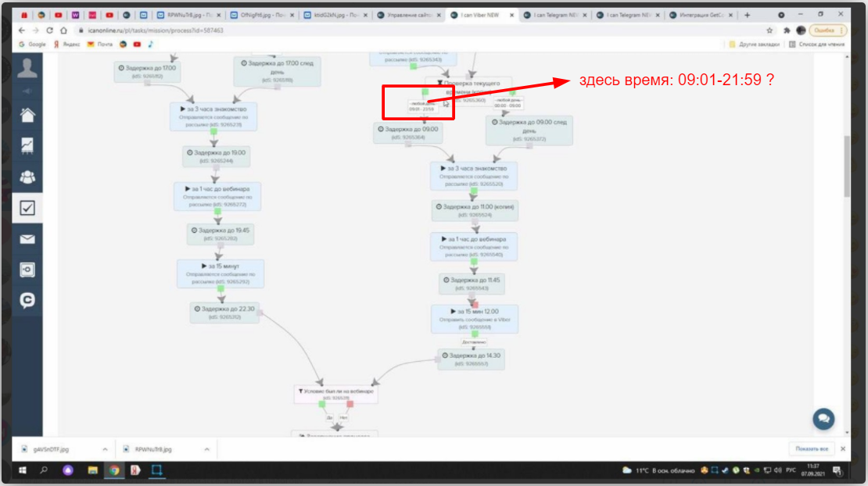Expand options for gAVSnDTF.jpg download

105,449
